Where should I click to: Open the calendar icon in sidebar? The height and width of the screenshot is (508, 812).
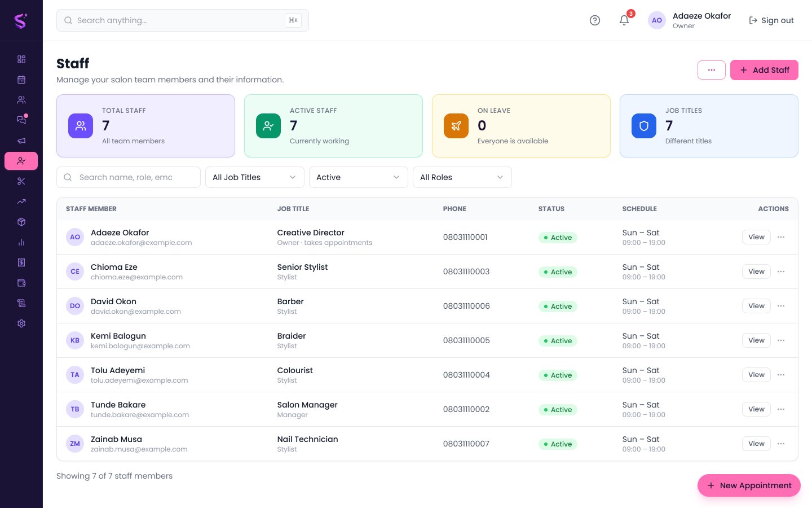click(x=21, y=80)
